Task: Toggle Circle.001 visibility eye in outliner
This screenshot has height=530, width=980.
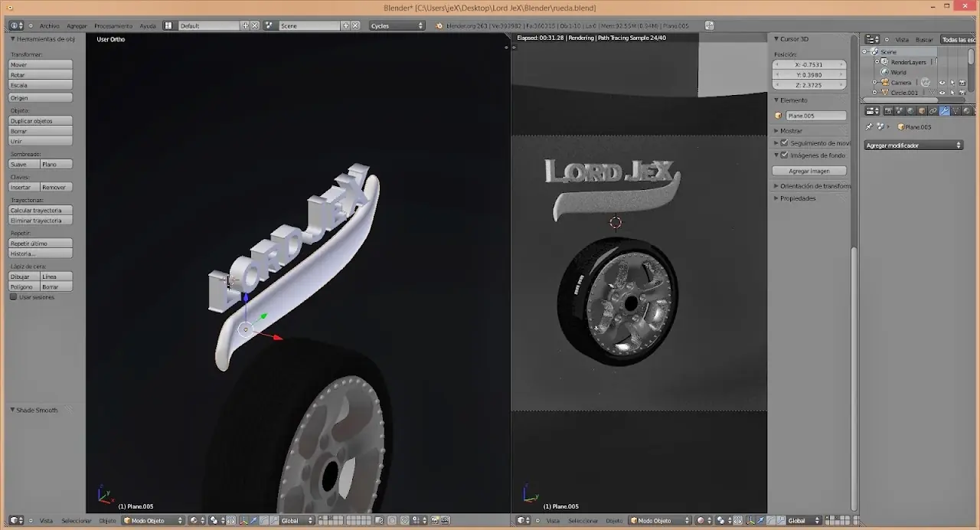Action: [942, 93]
